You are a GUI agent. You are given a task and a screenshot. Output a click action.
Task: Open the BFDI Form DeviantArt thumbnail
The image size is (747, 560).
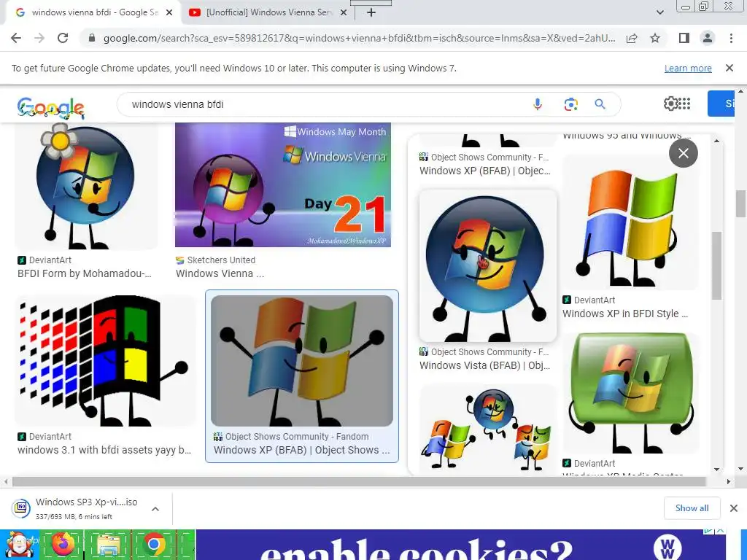86,186
